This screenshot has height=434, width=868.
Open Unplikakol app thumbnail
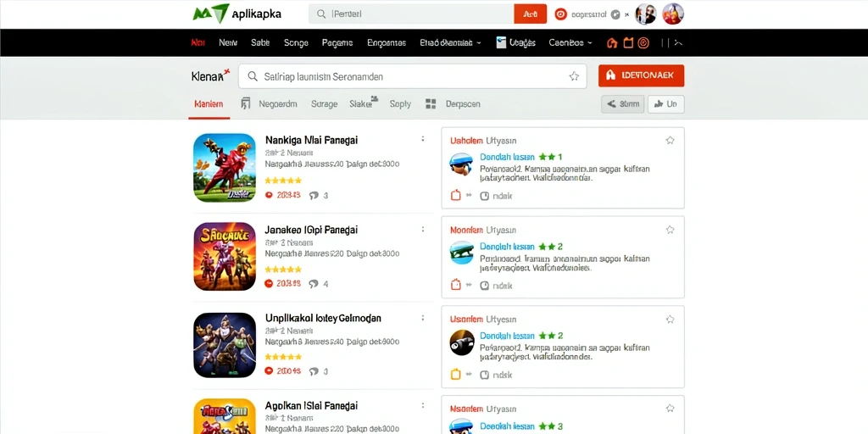tap(225, 346)
